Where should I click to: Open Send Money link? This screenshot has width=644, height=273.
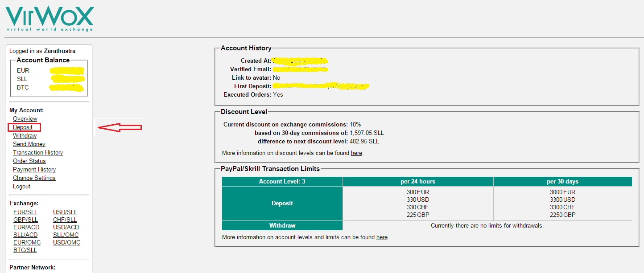(x=29, y=144)
